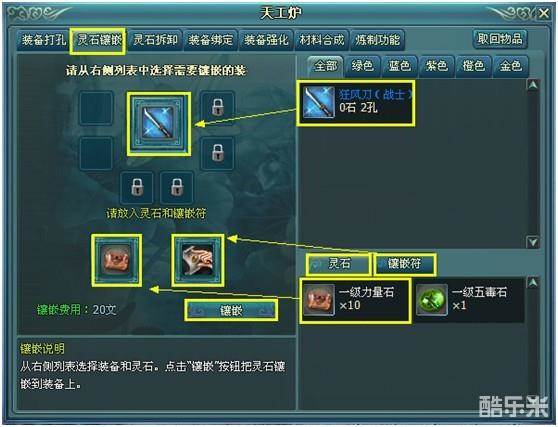
Task: Filter equipment by 金色 quality
Action: point(511,66)
